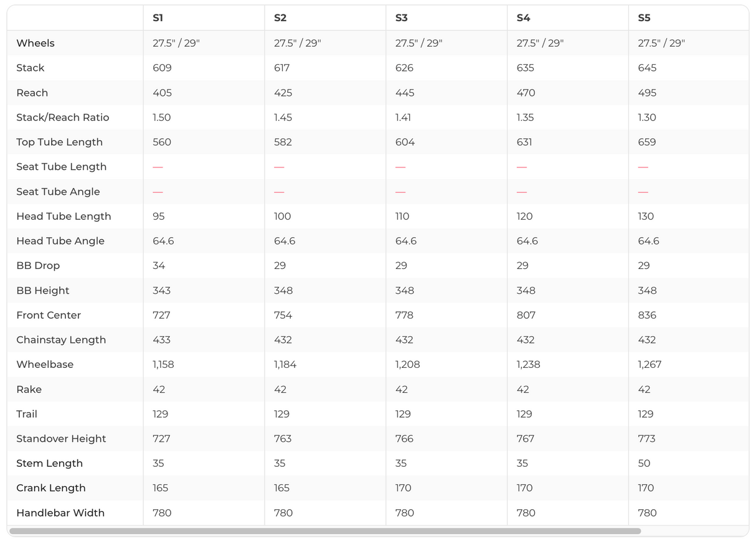Viewport: 756px width, 544px height.
Task: Click the S3 Front Center value 778
Action: point(404,315)
